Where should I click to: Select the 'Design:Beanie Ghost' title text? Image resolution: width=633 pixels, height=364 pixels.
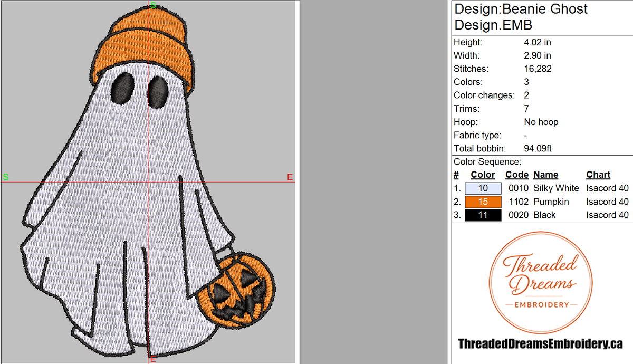click(x=521, y=9)
